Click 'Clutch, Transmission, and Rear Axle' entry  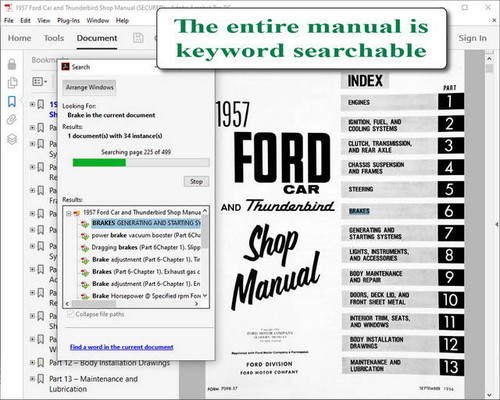pos(402,146)
